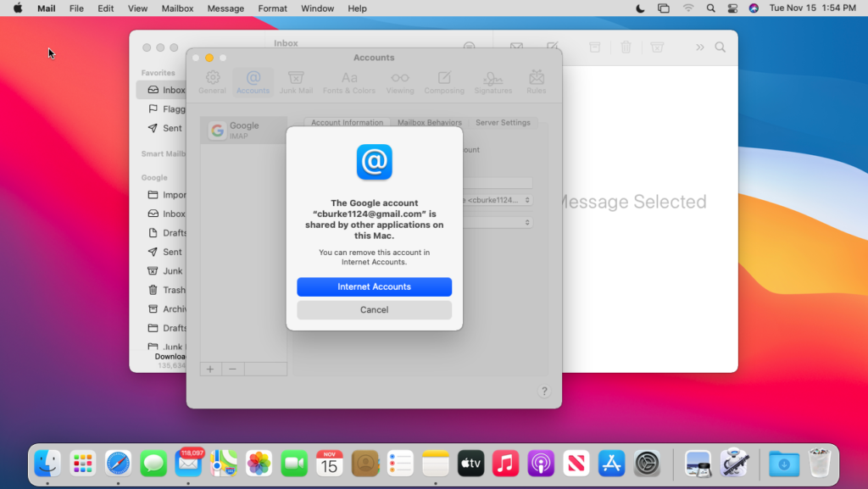Click Mail icon in the Dock
The image size is (868, 489).
pos(188,464)
